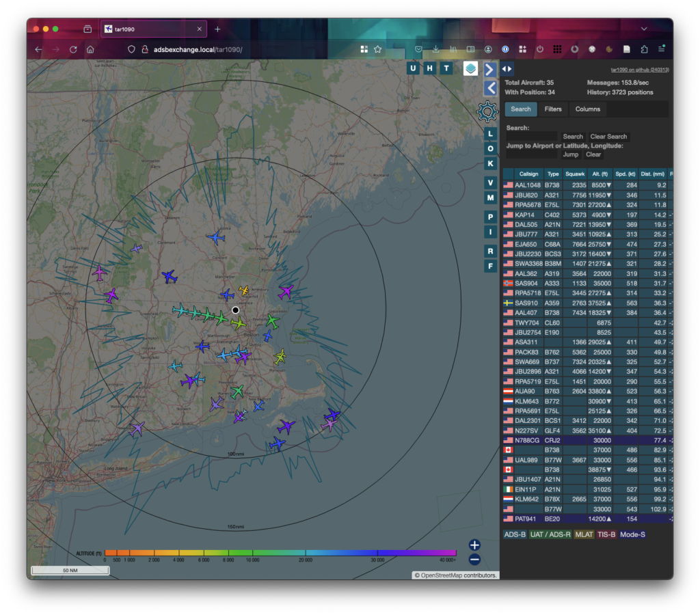Sort table by Spd. (kt) column
This screenshot has height=615, width=700.
tap(625, 174)
